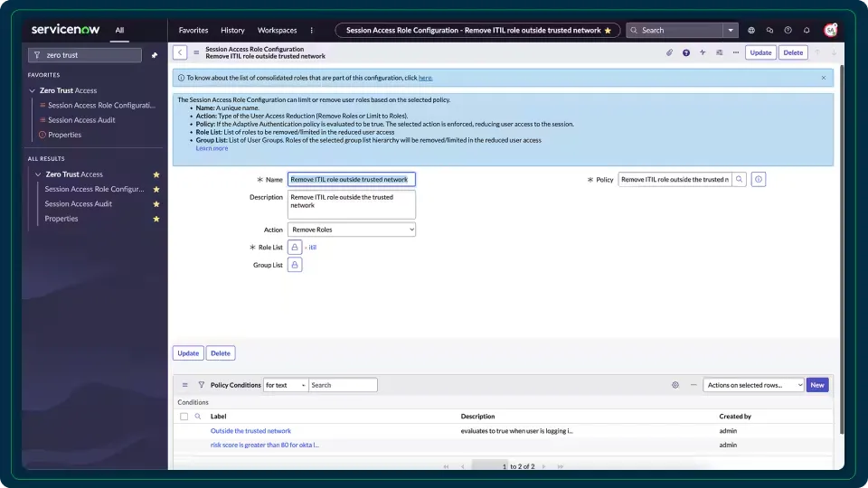Viewport: 868px width, 488px height.
Task: Open Properties under Favorites
Action: pos(65,135)
